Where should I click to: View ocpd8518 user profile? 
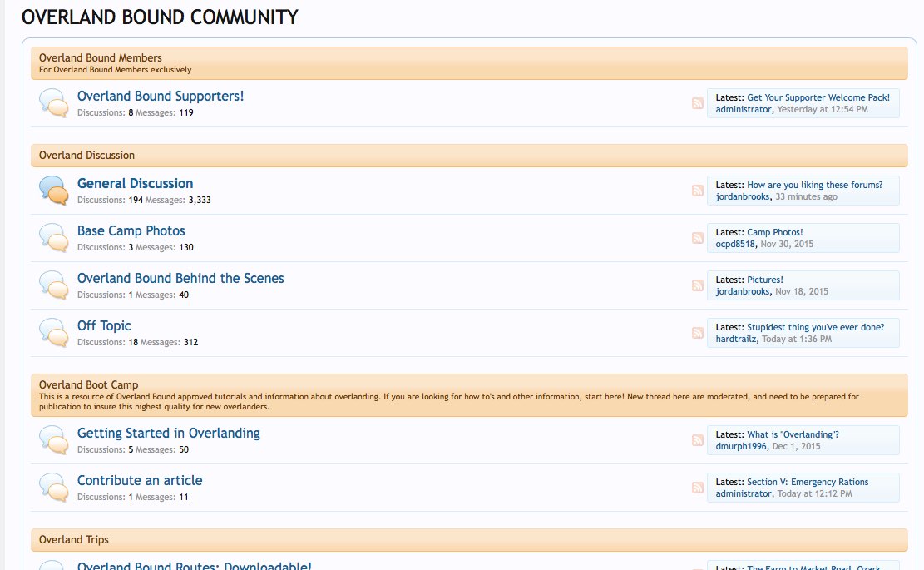(735, 244)
